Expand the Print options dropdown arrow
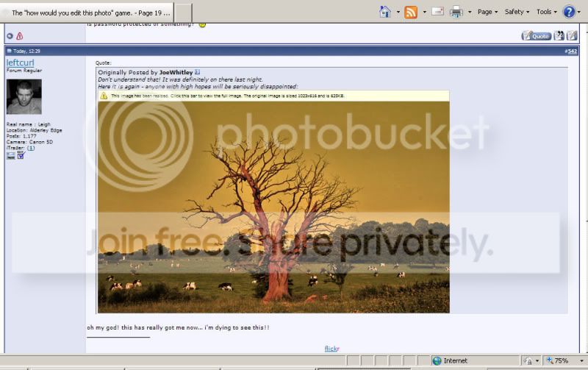This screenshot has height=370, width=588. 469,13
